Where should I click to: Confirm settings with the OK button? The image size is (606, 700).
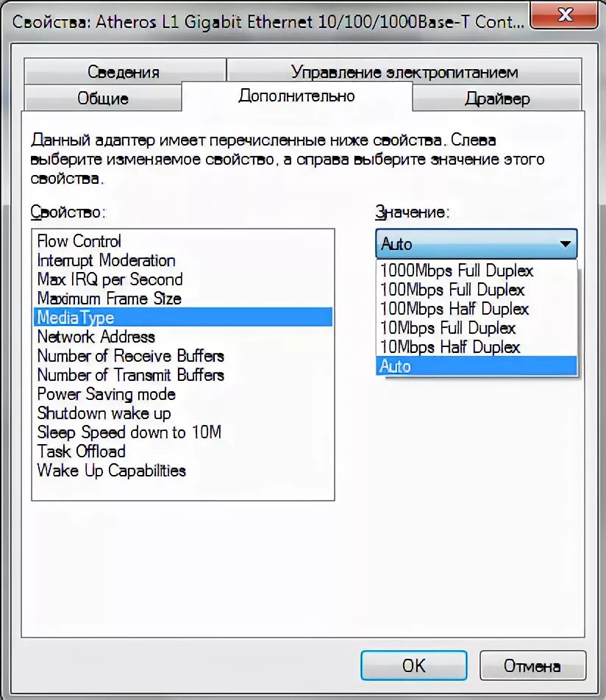pos(414,665)
